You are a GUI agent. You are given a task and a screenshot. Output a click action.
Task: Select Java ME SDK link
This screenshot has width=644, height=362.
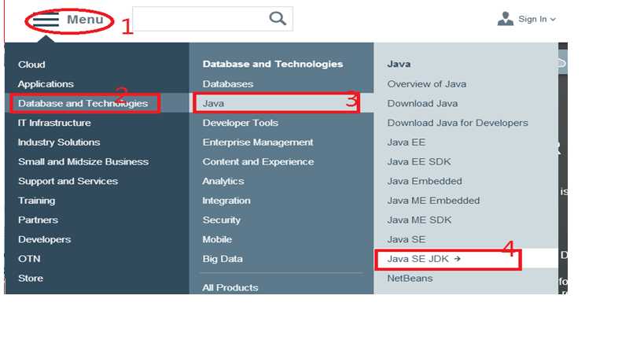pos(419,220)
